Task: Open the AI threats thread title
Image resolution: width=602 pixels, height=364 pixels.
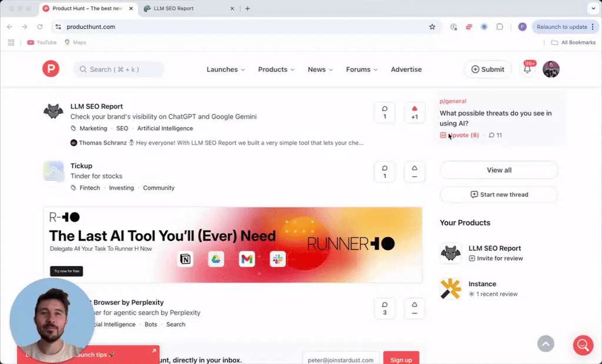Action: click(496, 118)
